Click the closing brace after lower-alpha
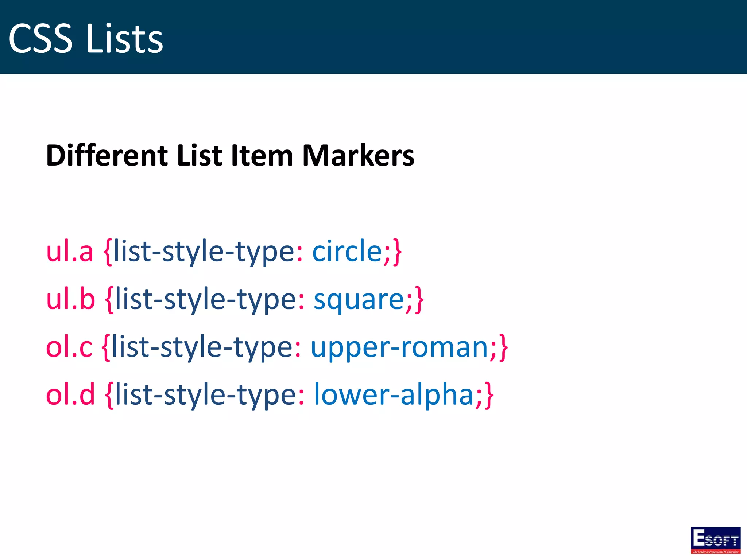 (x=489, y=396)
